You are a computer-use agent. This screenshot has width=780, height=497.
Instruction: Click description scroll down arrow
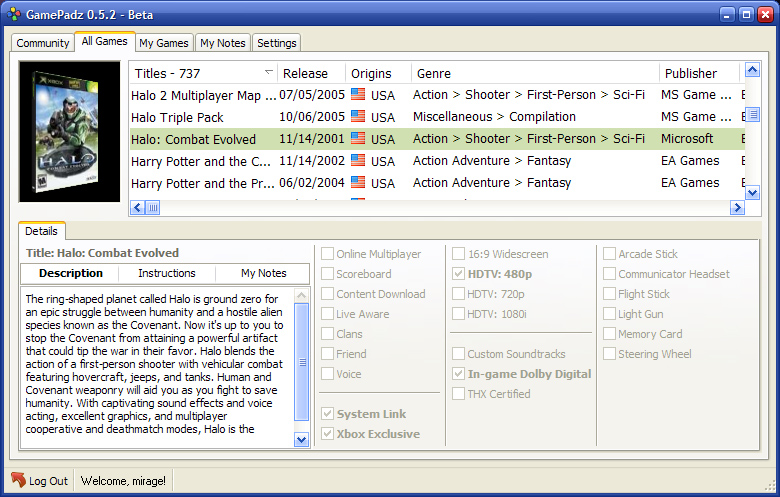301,439
